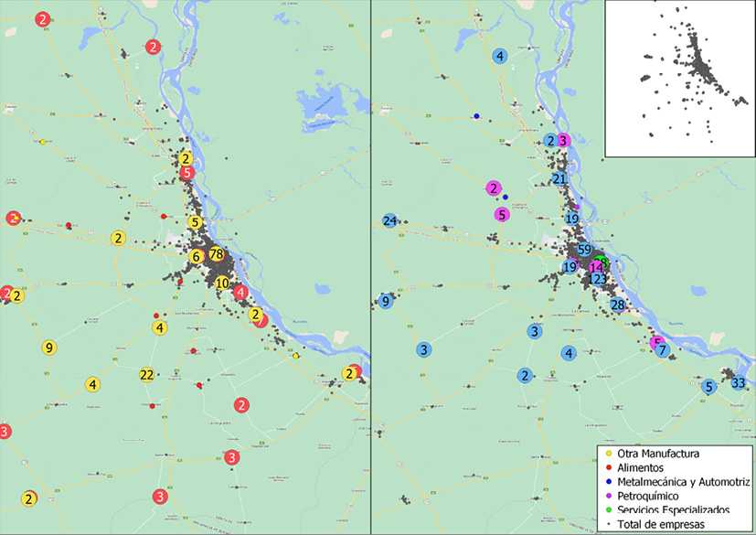Click the Otra Manufactura yellow legend dot
The width and height of the screenshot is (756, 535).
(609, 453)
